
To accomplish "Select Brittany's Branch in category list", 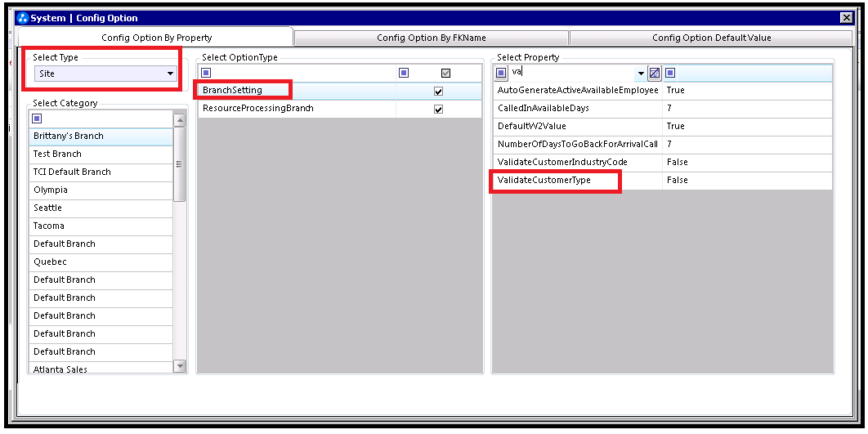I will click(x=101, y=136).
